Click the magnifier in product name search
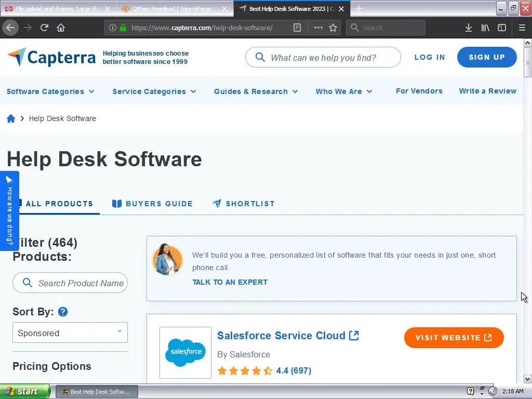 point(27,283)
